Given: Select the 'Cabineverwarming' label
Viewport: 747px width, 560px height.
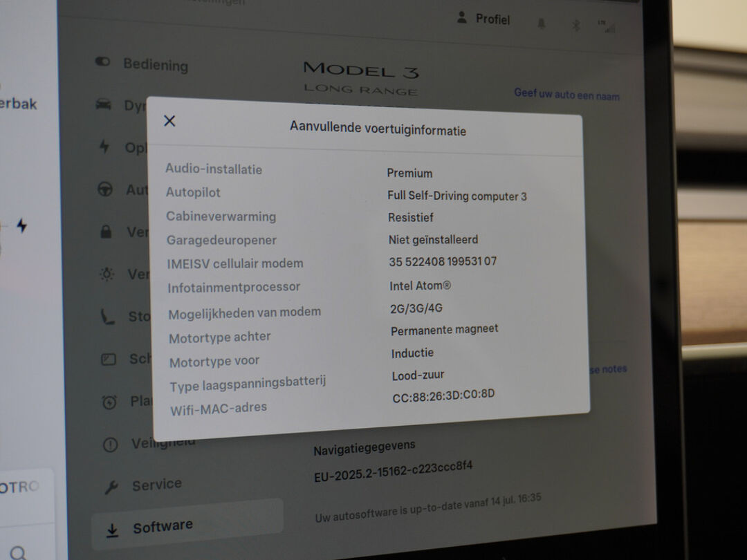Looking at the screenshot, I should (x=221, y=216).
